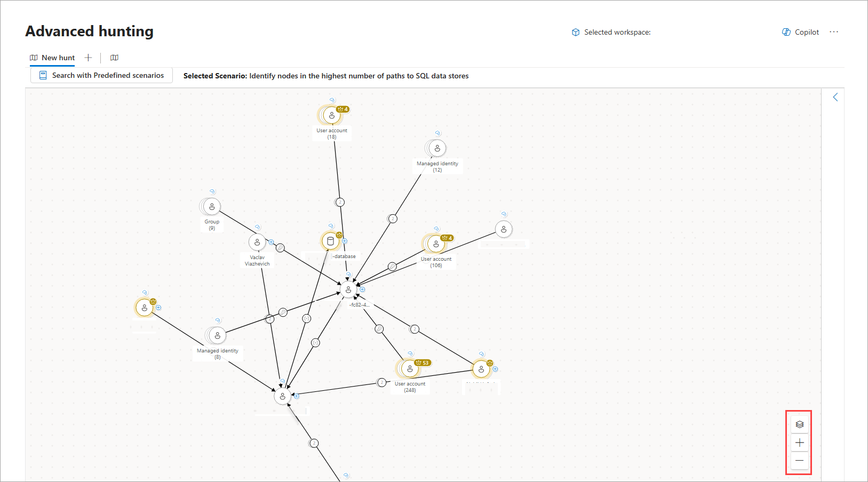Add a new hunt tab

point(89,58)
